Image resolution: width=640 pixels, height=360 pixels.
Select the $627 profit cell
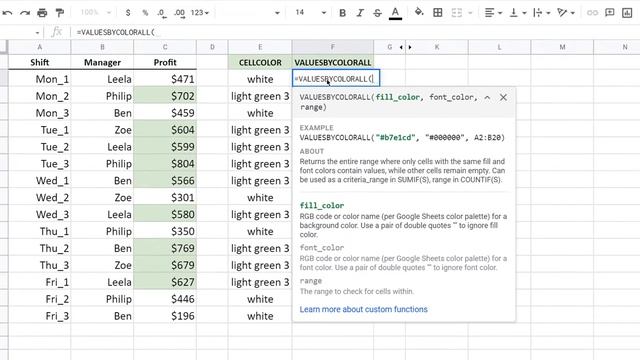pos(165,282)
